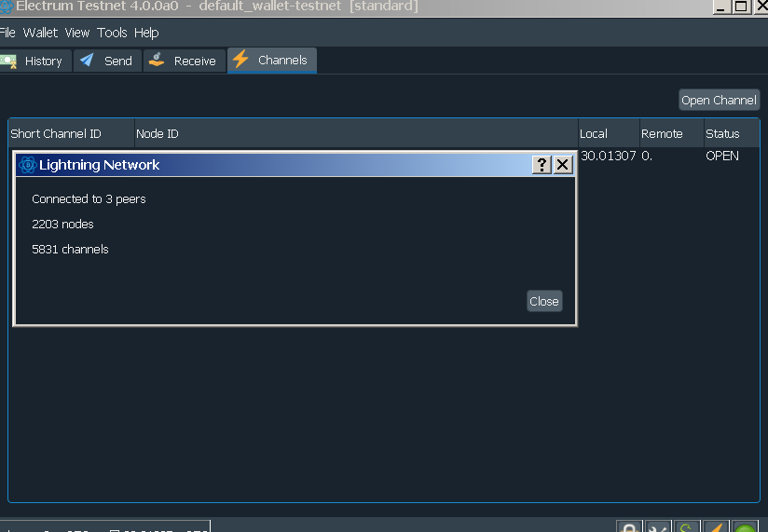Close Lightning Network dialog with X icon

point(563,165)
